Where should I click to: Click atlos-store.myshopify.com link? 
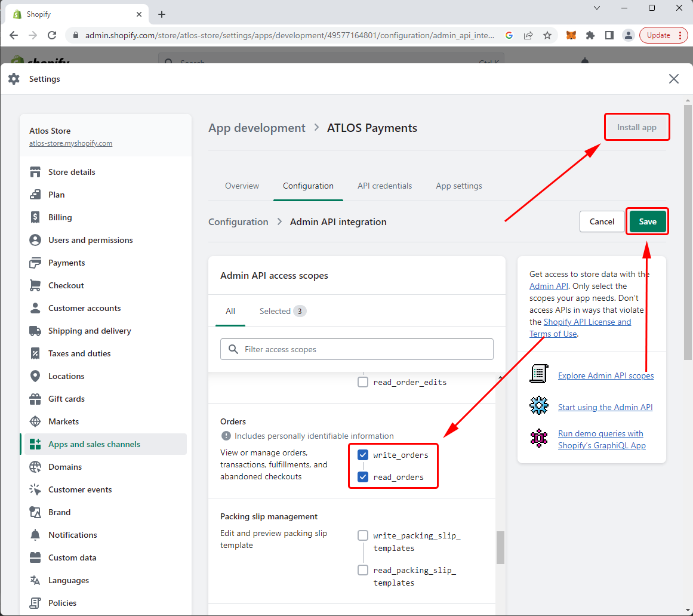[70, 143]
